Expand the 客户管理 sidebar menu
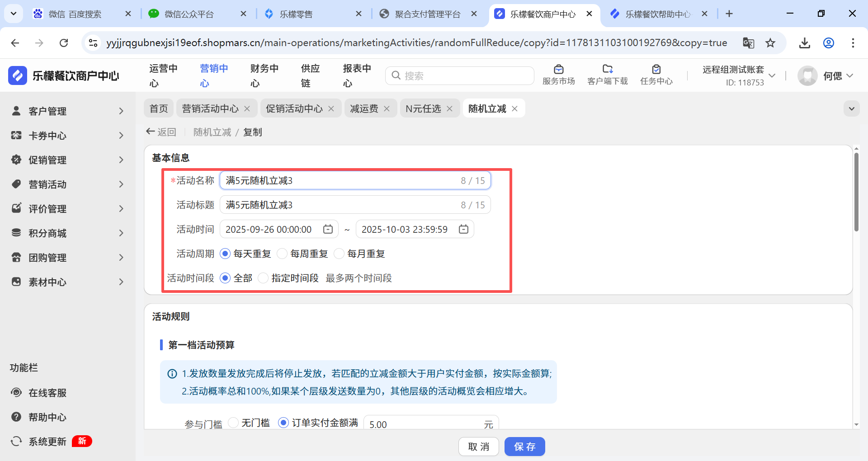This screenshot has width=868, height=461. click(67, 111)
